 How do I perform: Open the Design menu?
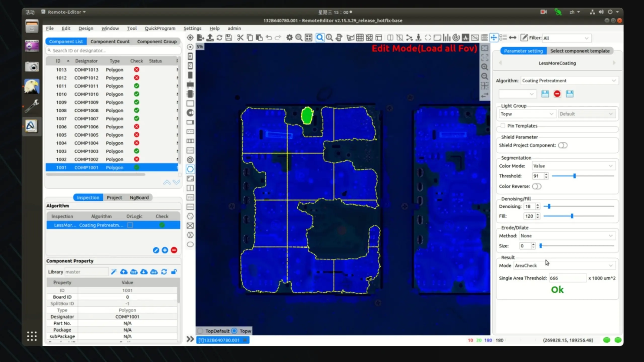(x=86, y=28)
